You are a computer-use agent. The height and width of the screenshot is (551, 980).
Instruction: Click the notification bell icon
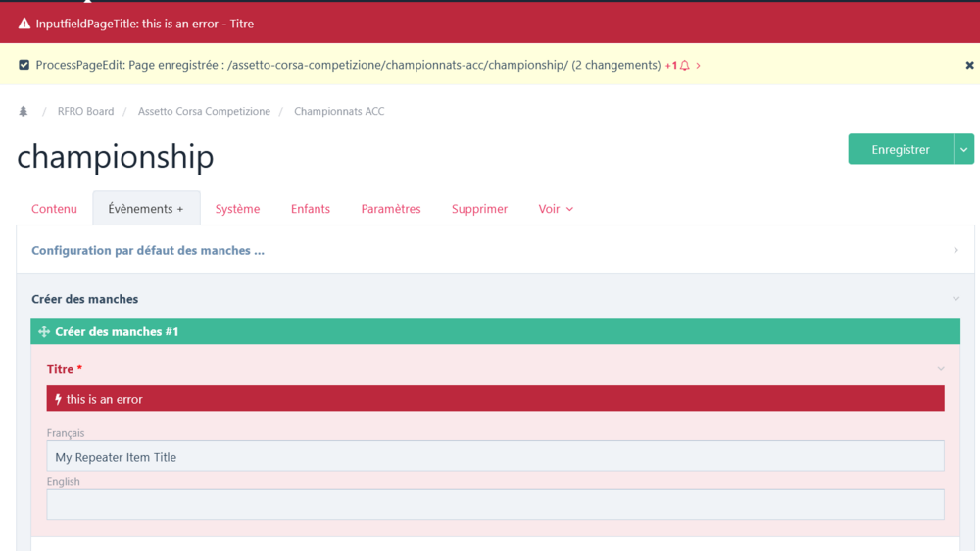(x=684, y=66)
